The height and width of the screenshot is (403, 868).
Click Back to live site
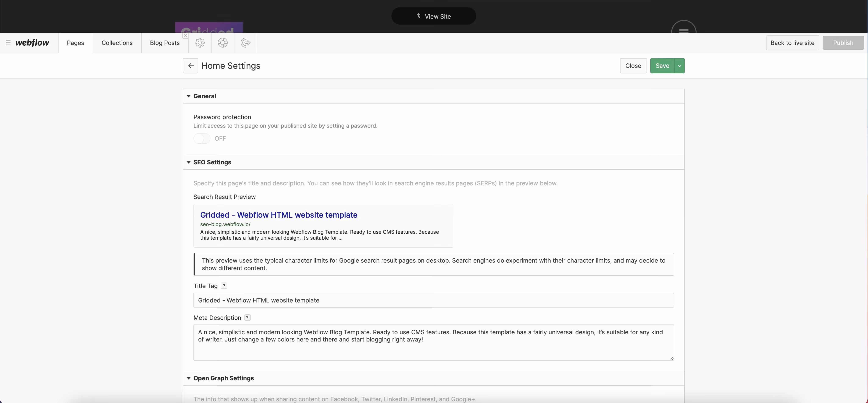[792, 43]
